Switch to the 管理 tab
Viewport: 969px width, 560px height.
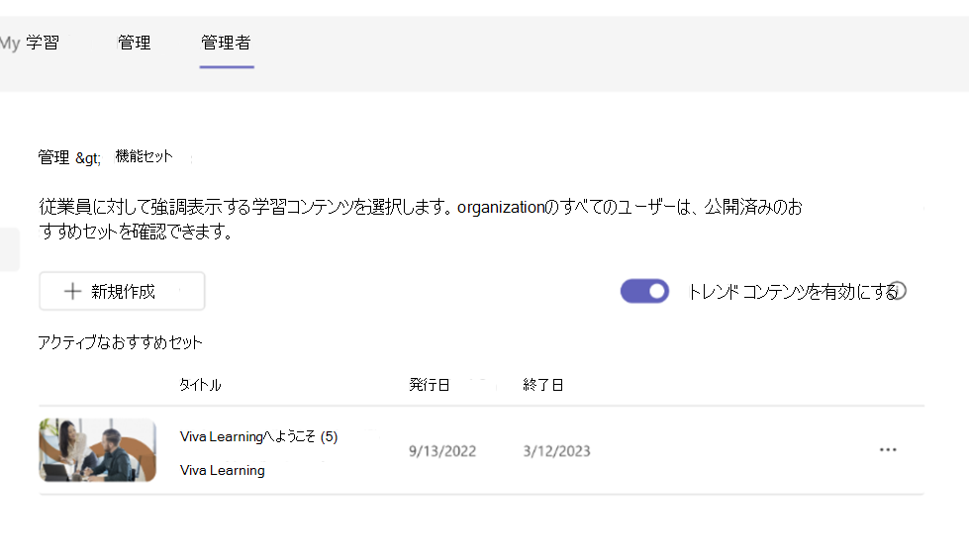pos(134,43)
